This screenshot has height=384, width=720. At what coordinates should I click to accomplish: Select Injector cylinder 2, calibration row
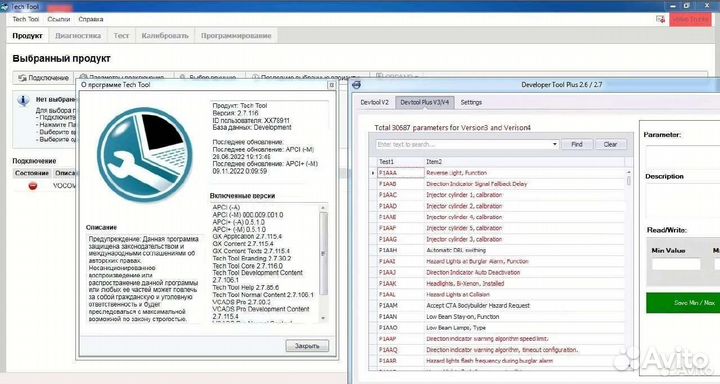click(497, 206)
